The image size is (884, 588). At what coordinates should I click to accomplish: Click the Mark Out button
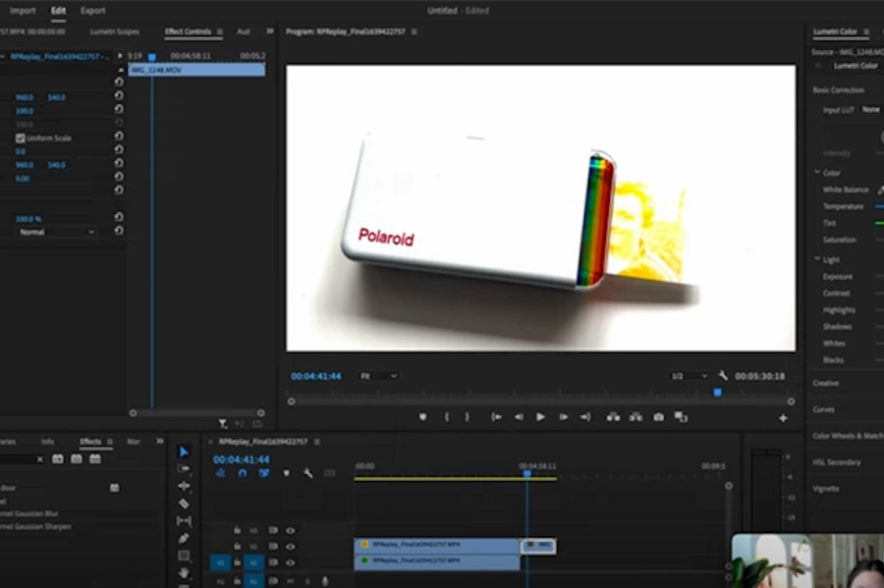pyautogui.click(x=467, y=417)
